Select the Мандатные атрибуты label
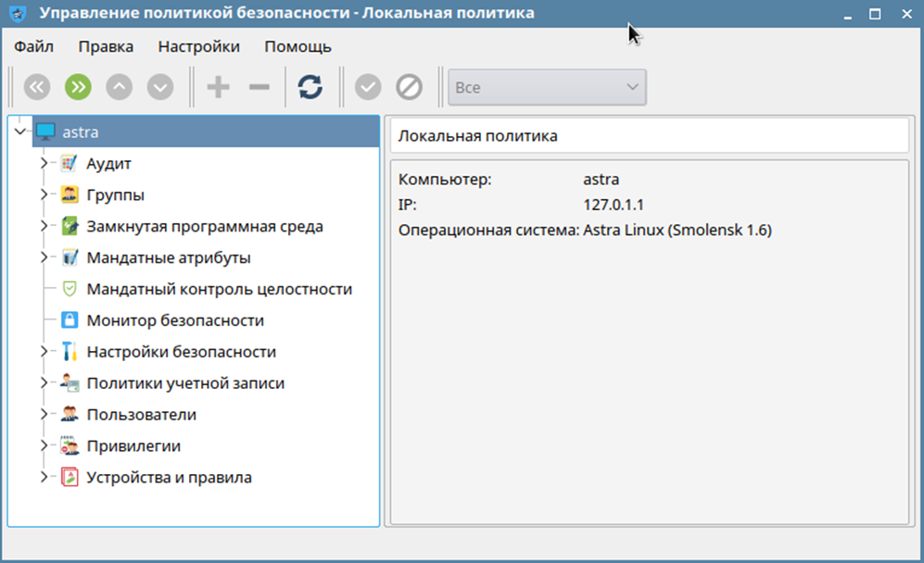This screenshot has width=924, height=563. click(169, 258)
